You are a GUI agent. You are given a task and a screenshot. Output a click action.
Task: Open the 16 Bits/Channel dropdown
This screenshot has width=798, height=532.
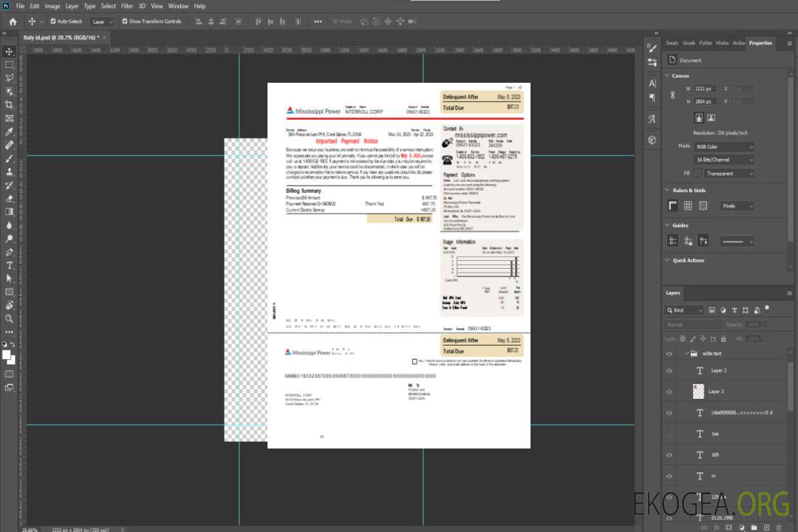coord(723,160)
